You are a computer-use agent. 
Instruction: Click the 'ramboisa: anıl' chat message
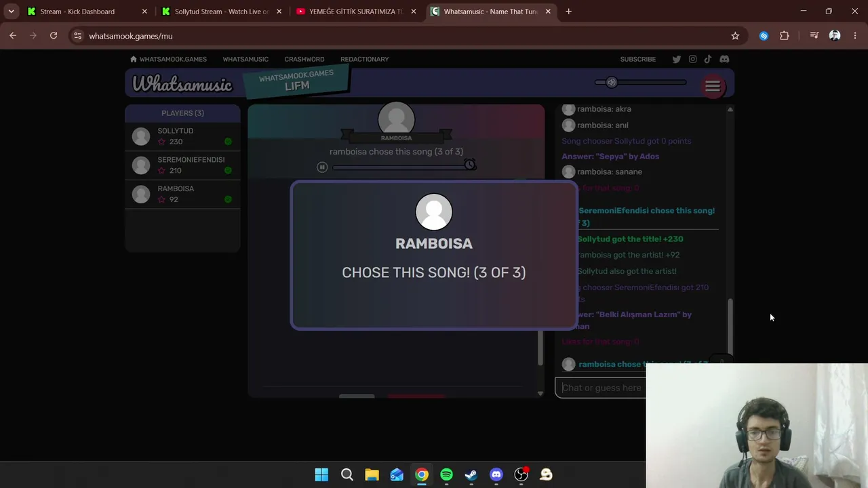tap(603, 125)
